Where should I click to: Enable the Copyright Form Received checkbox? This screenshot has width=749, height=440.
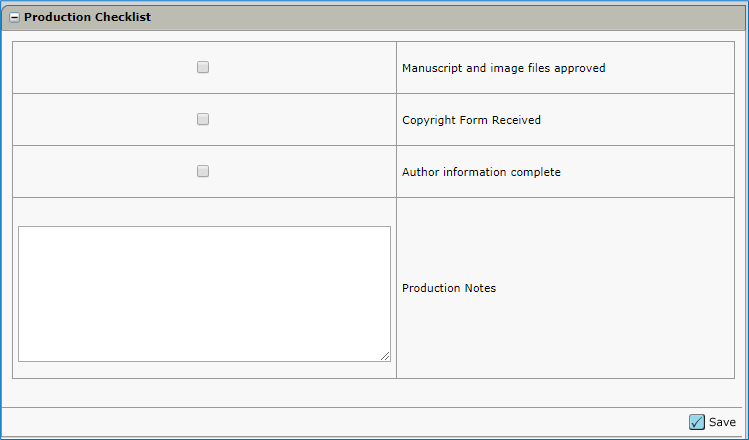point(203,119)
